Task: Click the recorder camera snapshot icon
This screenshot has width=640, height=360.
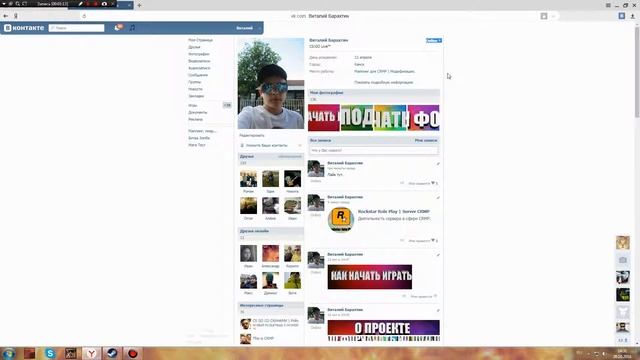Action: 104,4
